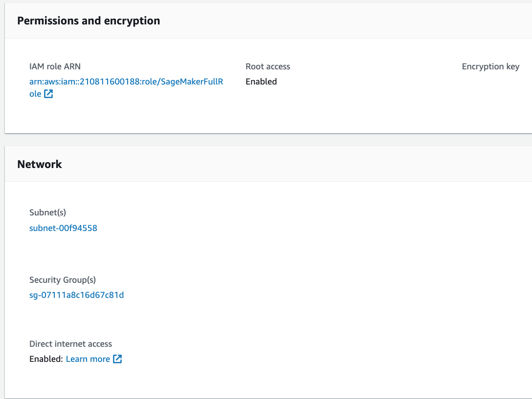Click the "Direct internet access" field label
The image size is (532, 399).
coord(70,344)
